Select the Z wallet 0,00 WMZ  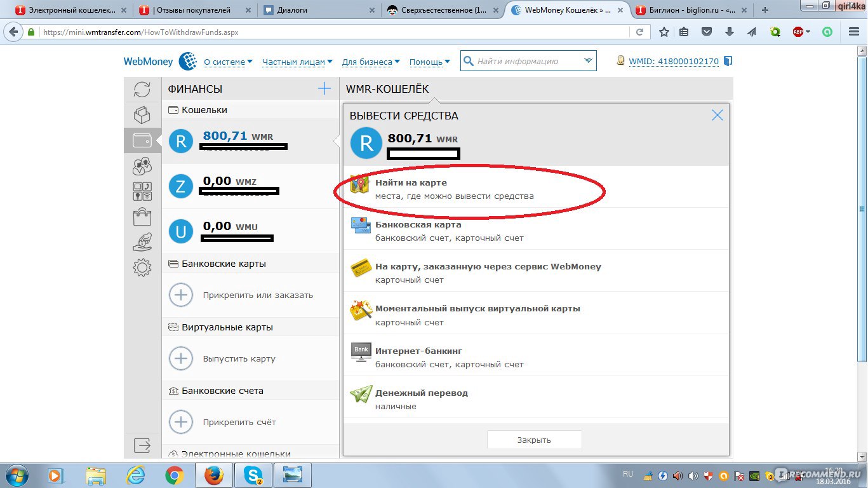(x=251, y=186)
